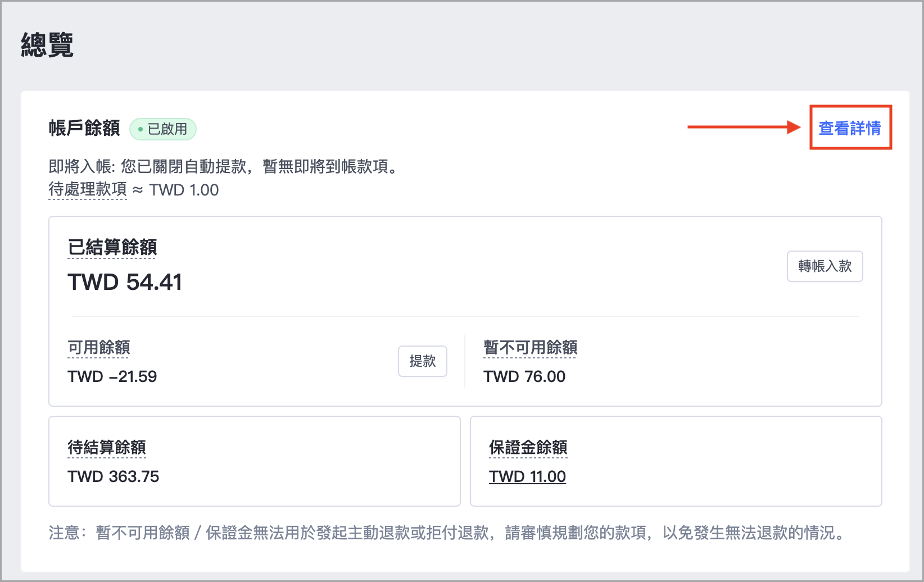Click the 已啟用 status badge
924x582 pixels.
163,129
